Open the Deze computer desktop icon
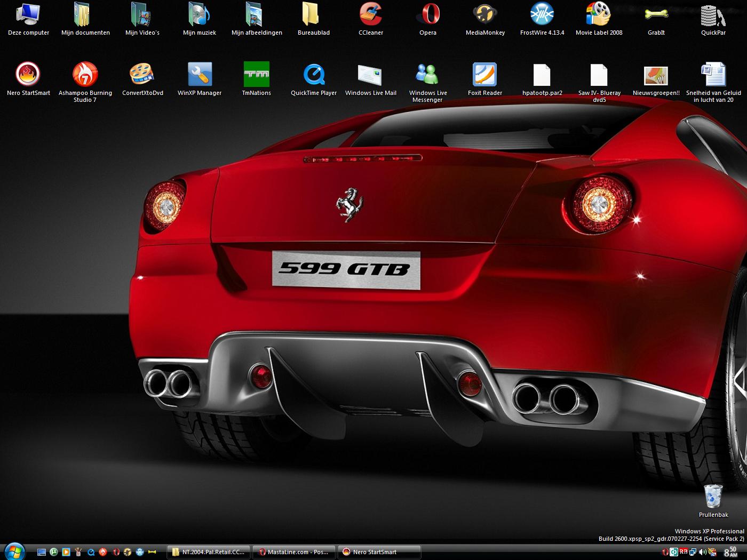This screenshot has height=560, width=747. click(x=28, y=19)
